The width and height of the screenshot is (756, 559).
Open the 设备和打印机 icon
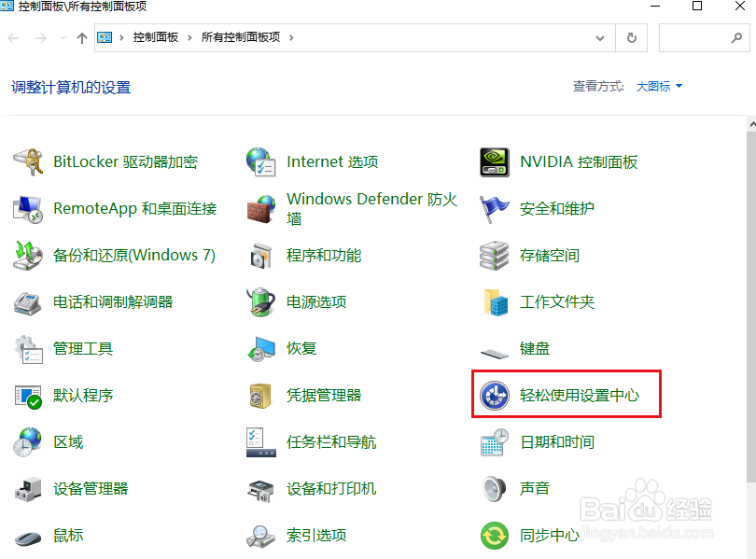tap(260, 491)
